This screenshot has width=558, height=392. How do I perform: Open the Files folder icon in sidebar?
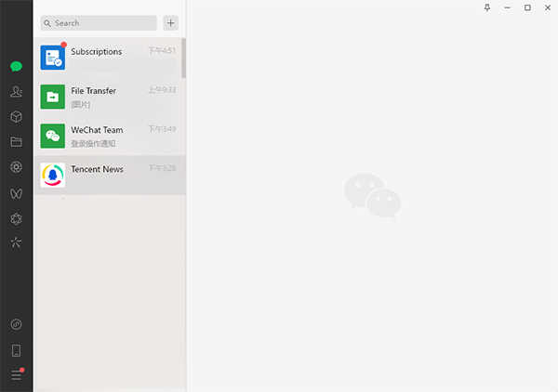[16, 142]
